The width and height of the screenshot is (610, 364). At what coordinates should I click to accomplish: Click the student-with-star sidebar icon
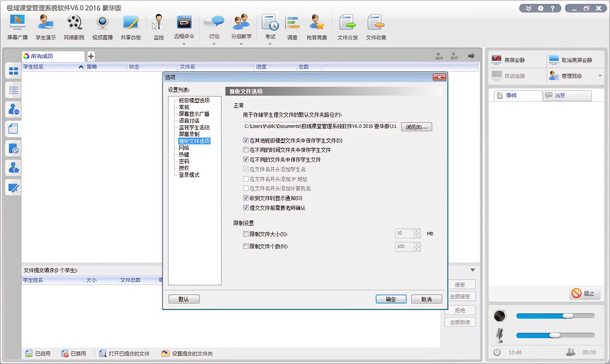(x=14, y=168)
